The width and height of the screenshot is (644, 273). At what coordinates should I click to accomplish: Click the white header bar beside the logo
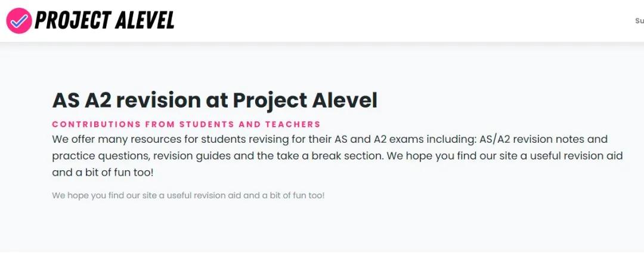(402, 20)
